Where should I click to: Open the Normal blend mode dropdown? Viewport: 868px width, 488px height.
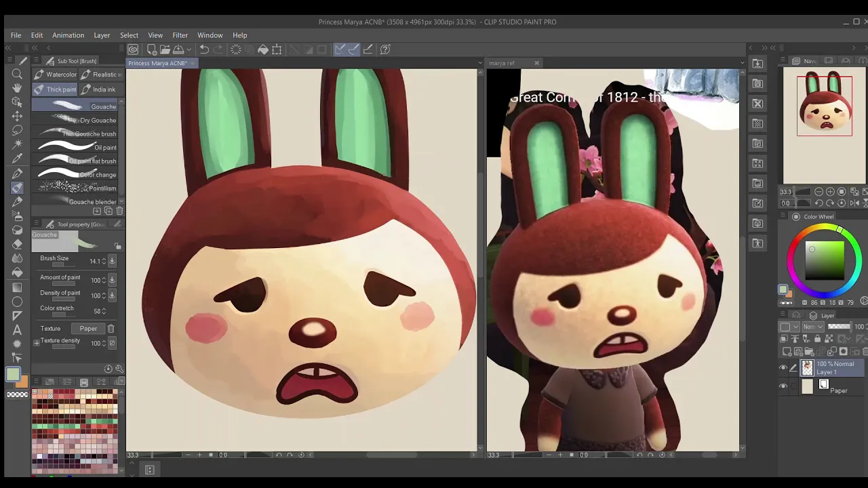point(813,327)
